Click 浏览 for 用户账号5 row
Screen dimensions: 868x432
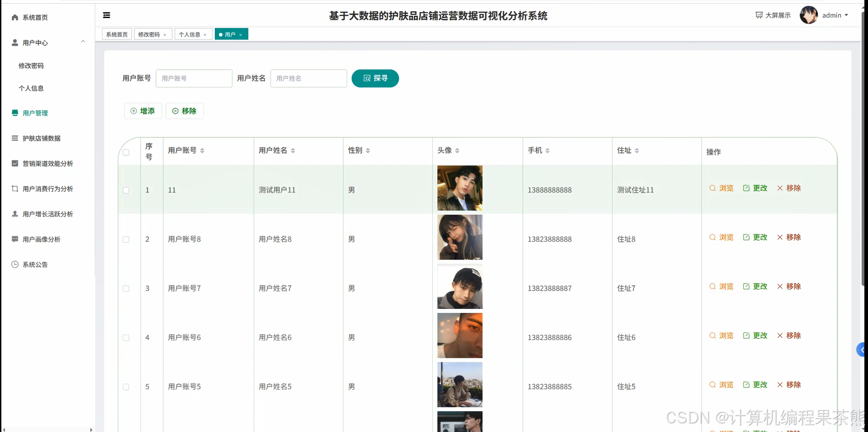[x=721, y=385]
